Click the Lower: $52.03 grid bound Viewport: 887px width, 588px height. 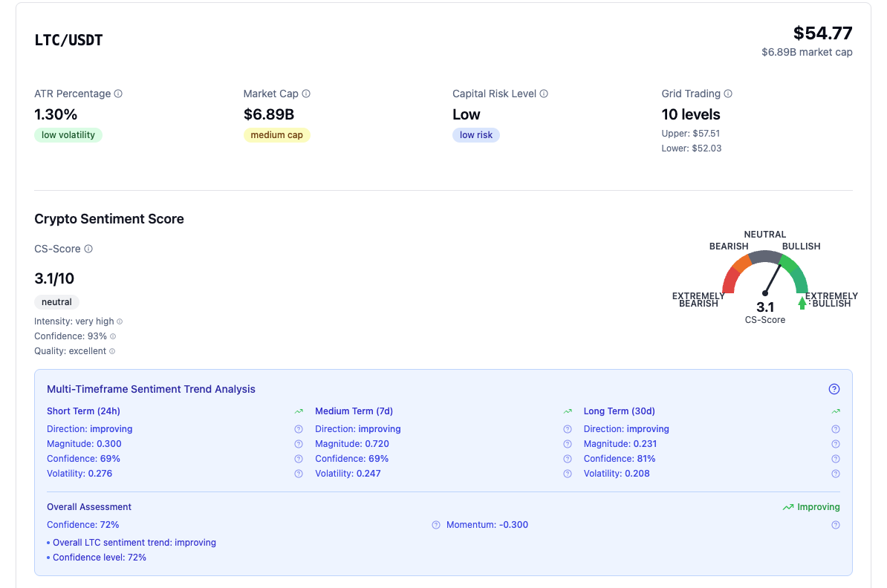click(x=692, y=148)
